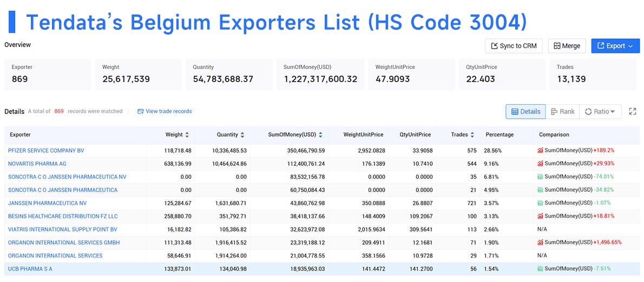The width and height of the screenshot is (644, 282).
Task: Click comparison icon next to -34.82%
Action: pos(540,190)
